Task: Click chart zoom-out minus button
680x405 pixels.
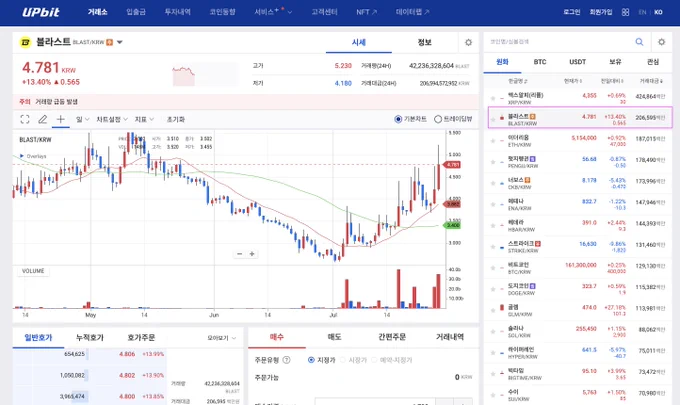Action: 239,254
